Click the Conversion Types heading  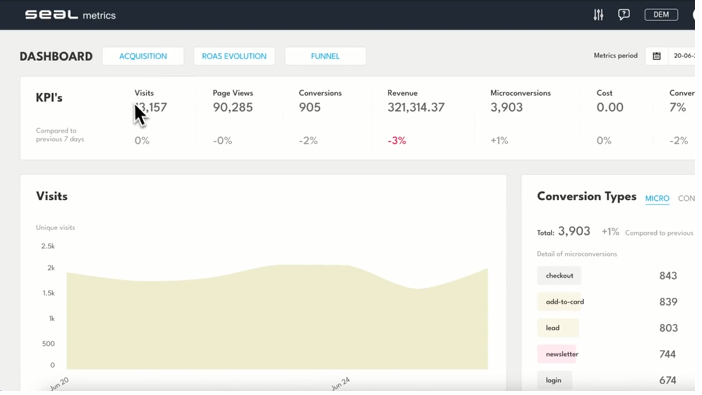point(586,197)
